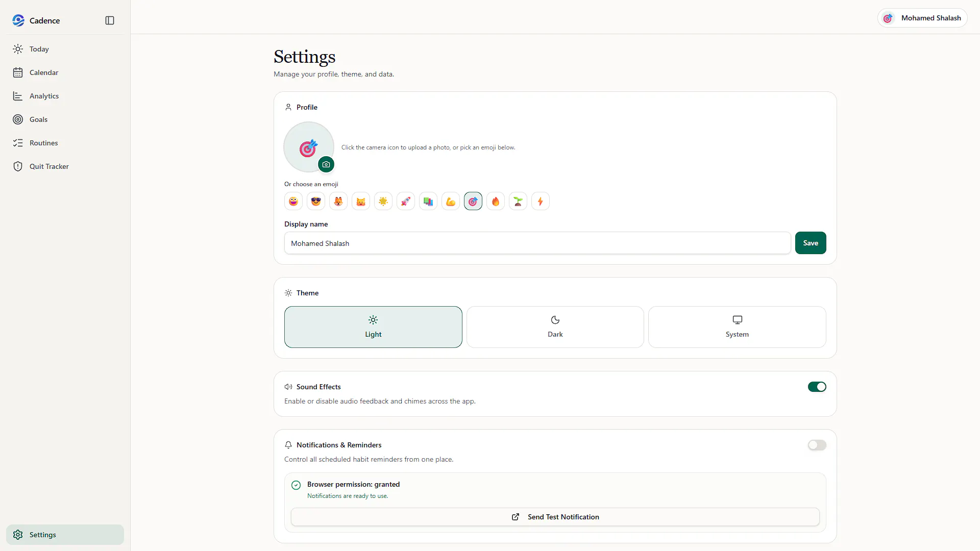980x551 pixels.
Task: Navigate to Goals
Action: [65, 119]
